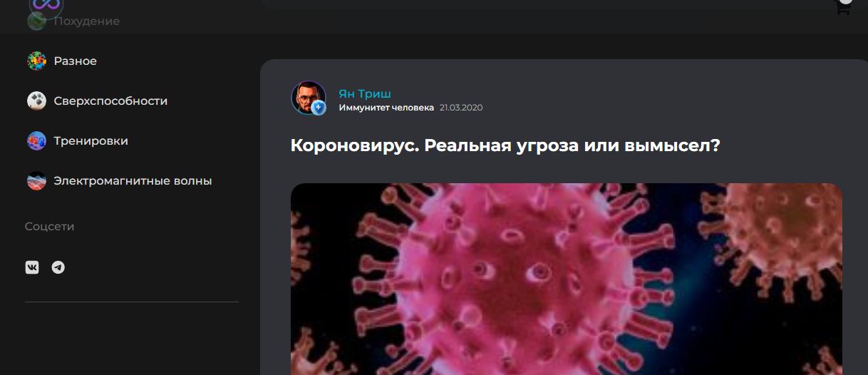Select the Похудение sidebar item
The image size is (868, 375).
(x=87, y=21)
